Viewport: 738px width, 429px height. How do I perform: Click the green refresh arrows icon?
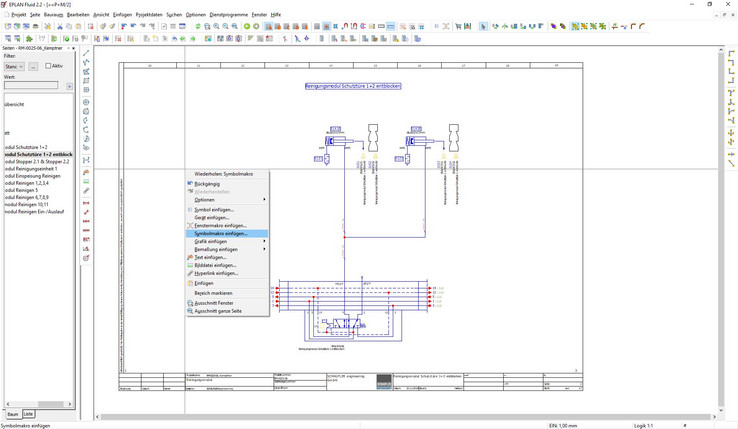[198, 26]
